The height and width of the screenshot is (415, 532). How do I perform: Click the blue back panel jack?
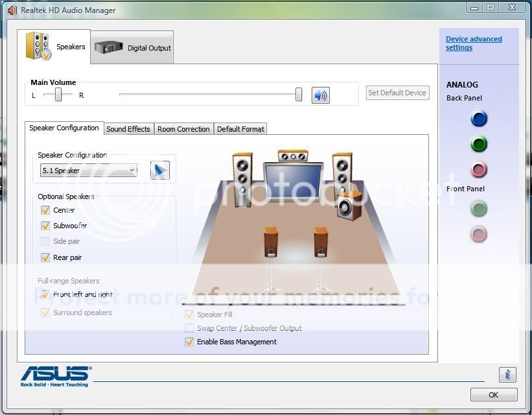click(x=479, y=119)
